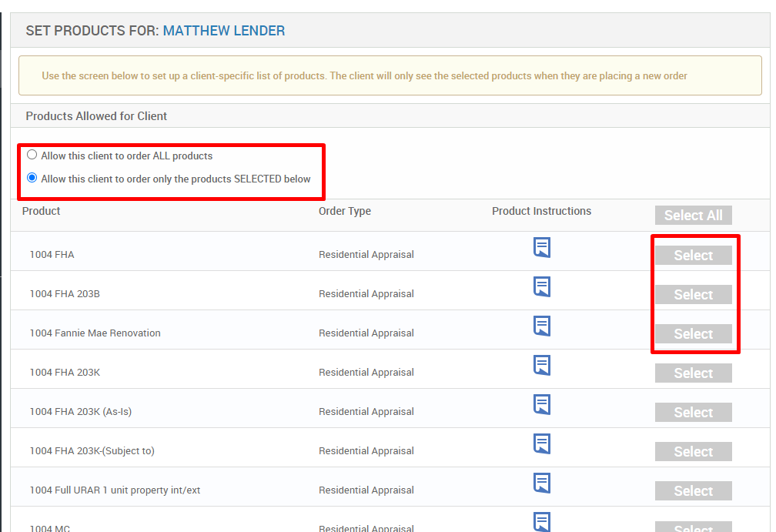The height and width of the screenshot is (532, 776).
Task: Open the MATTHEW LENDER client link
Action: tap(224, 31)
